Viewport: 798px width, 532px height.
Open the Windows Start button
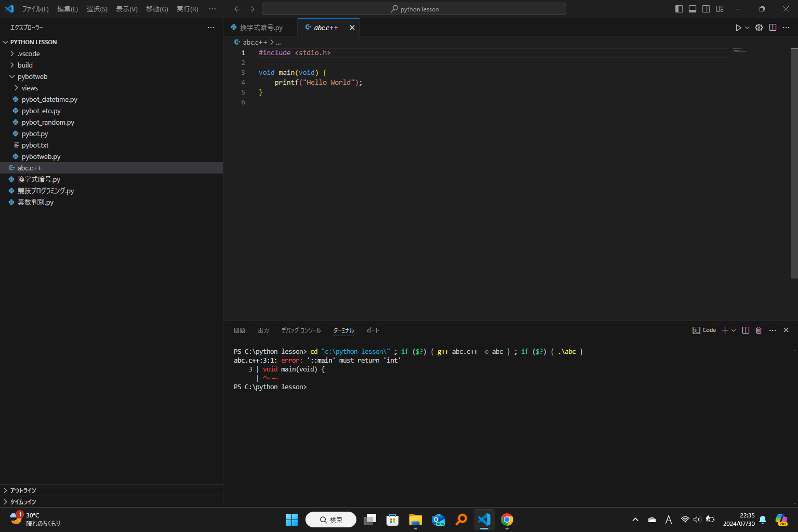coord(291,520)
